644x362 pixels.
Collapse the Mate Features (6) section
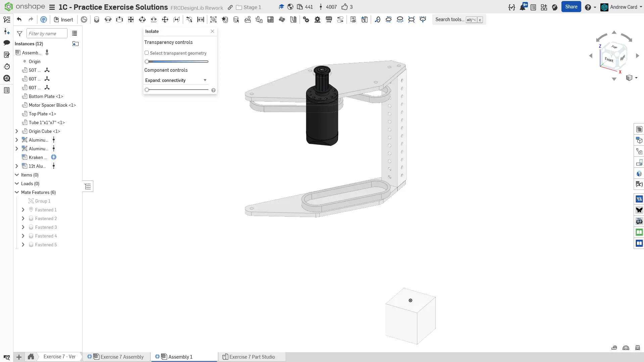pyautogui.click(x=17, y=192)
